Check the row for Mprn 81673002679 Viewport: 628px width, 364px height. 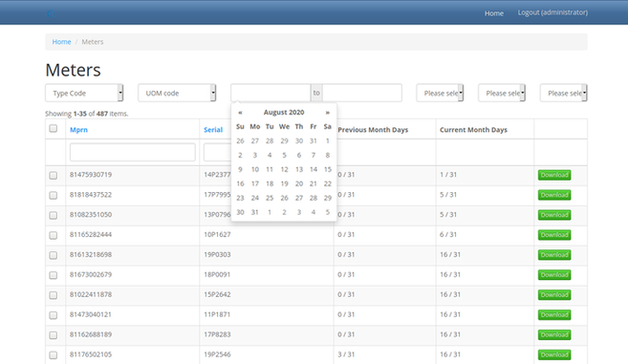54,275
